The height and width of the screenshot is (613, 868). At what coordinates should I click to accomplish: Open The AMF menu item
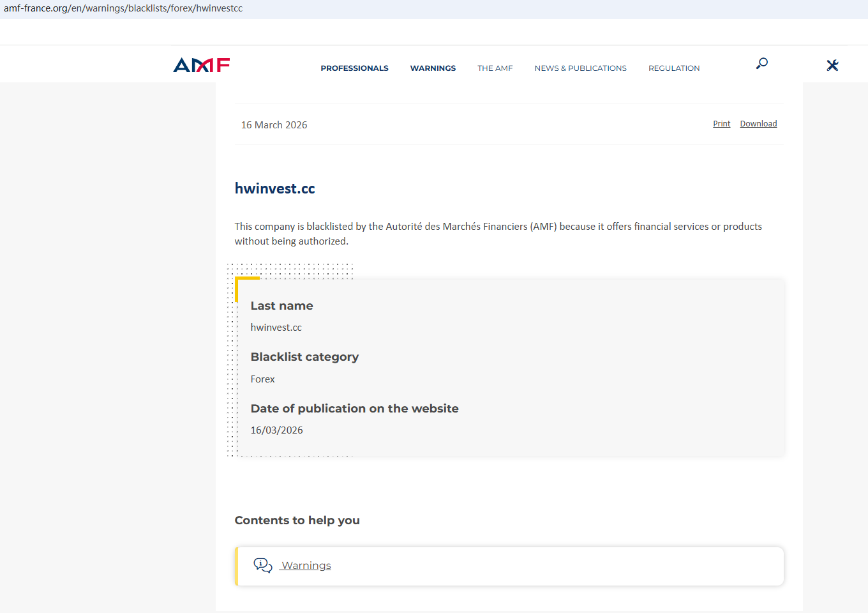pyautogui.click(x=495, y=68)
